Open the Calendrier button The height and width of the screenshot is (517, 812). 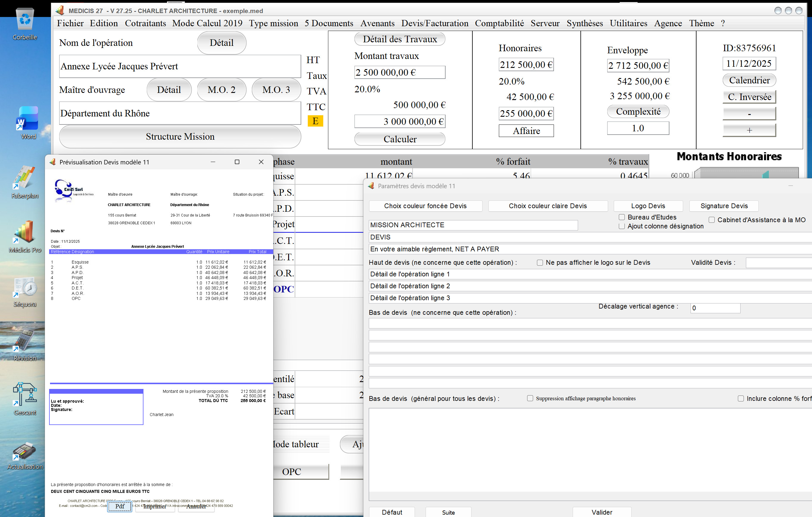(x=749, y=80)
